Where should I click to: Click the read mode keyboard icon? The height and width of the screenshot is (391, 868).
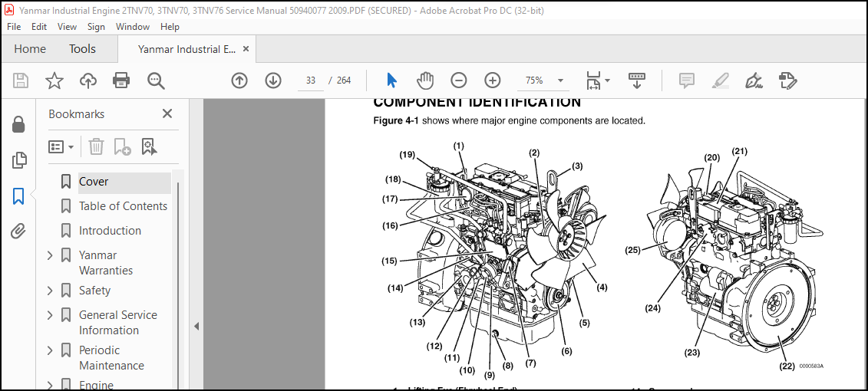pos(637,80)
